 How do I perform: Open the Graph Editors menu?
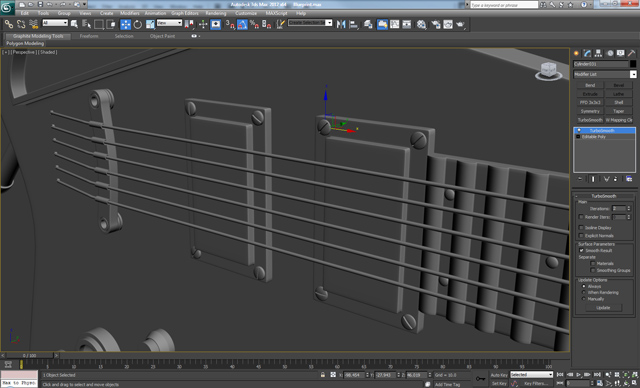[x=184, y=13]
